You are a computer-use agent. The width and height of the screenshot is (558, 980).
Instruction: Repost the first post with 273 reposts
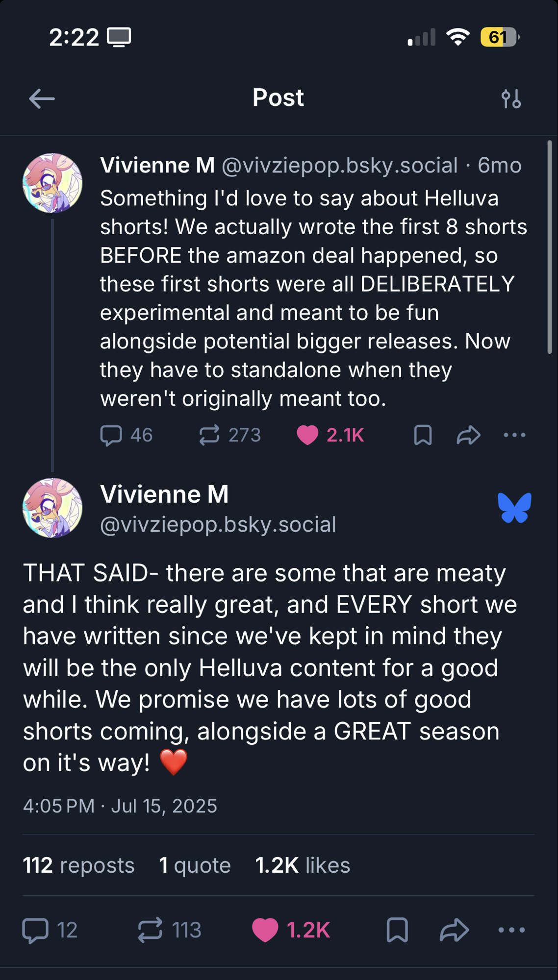coord(209,435)
